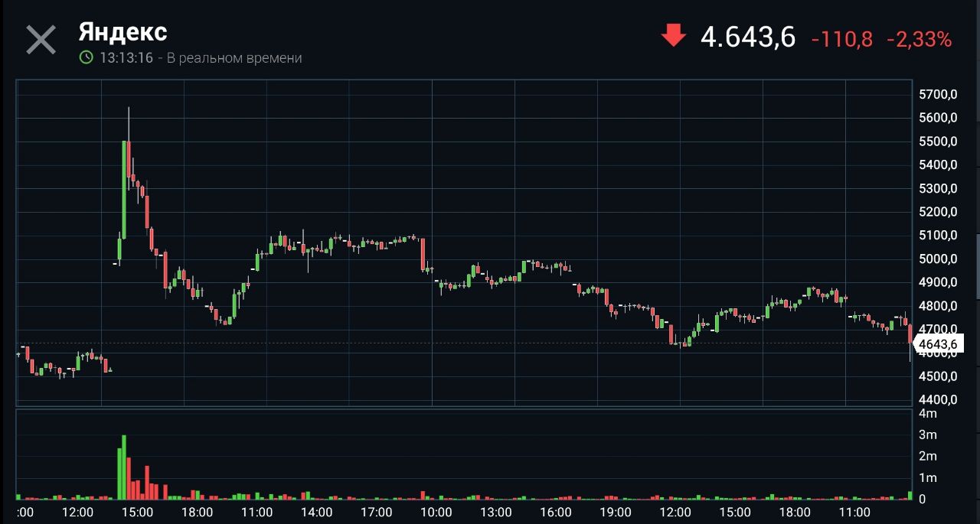The image size is (980, 524).
Task: Click the header price 4.643,6
Action: pyautogui.click(x=748, y=37)
